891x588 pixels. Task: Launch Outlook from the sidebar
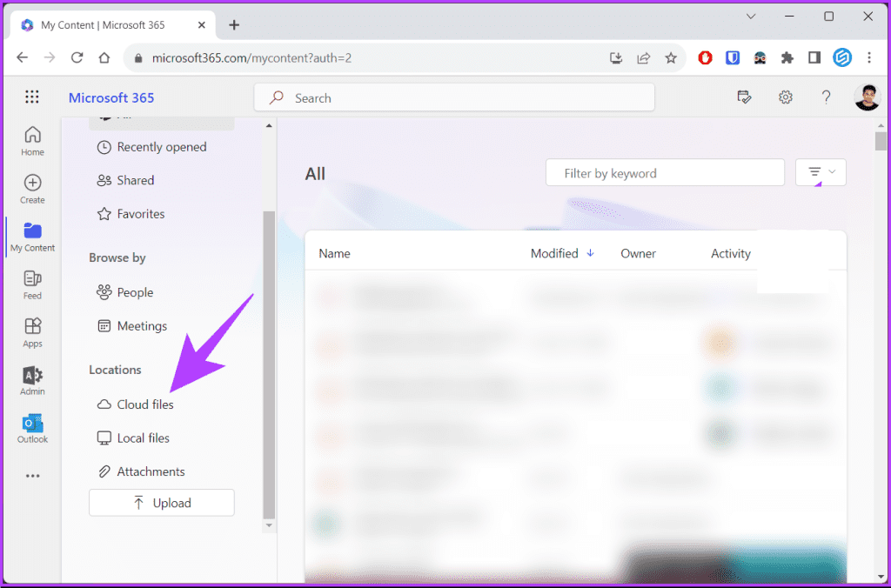(31, 427)
